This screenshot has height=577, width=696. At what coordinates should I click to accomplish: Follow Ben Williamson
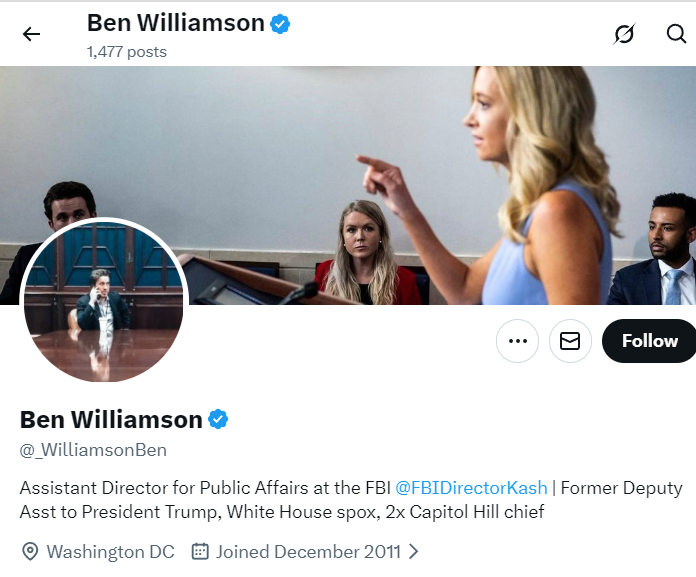point(650,341)
